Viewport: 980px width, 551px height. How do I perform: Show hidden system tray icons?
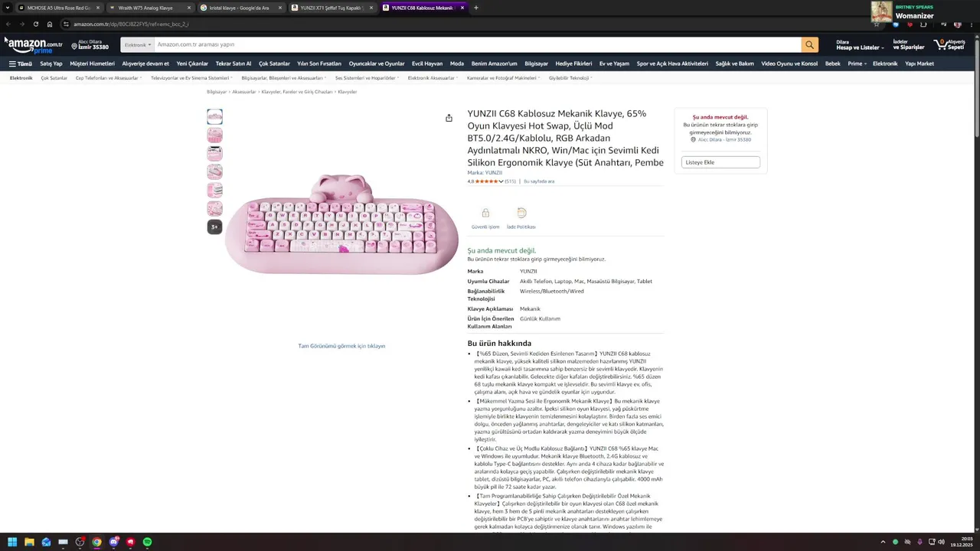pos(883,542)
